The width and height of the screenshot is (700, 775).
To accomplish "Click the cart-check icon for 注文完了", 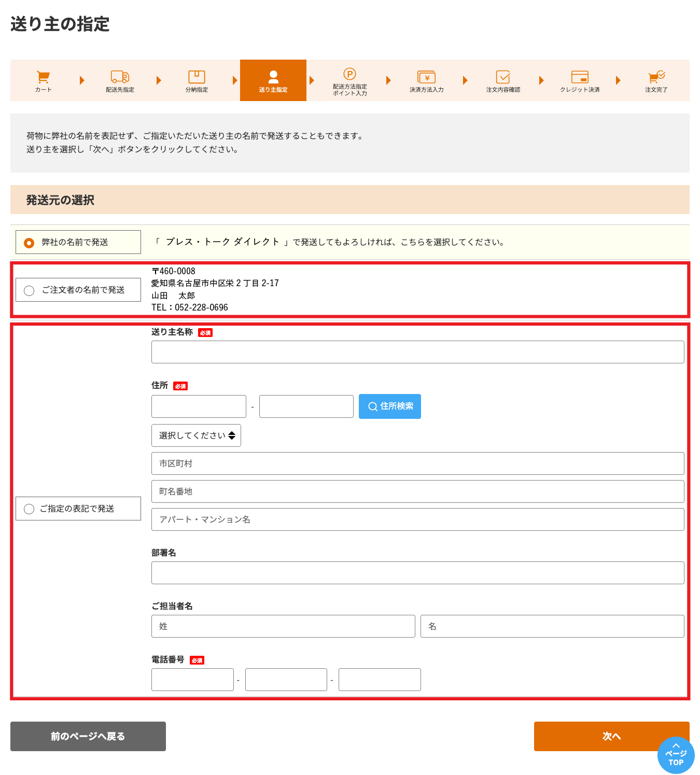I will (x=656, y=77).
